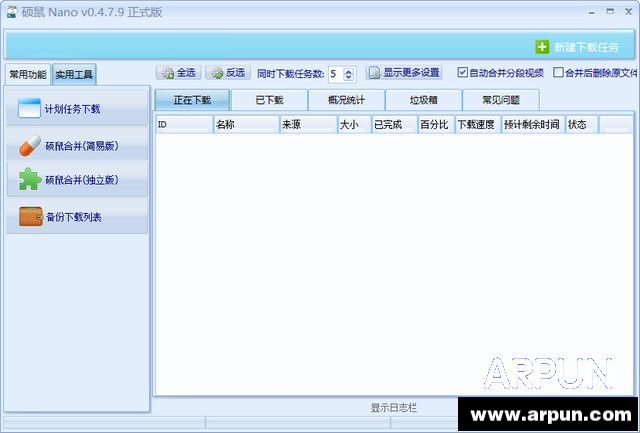This screenshot has height=433, width=640.
Task: Click the green plus icon for new download task
Action: tap(542, 47)
